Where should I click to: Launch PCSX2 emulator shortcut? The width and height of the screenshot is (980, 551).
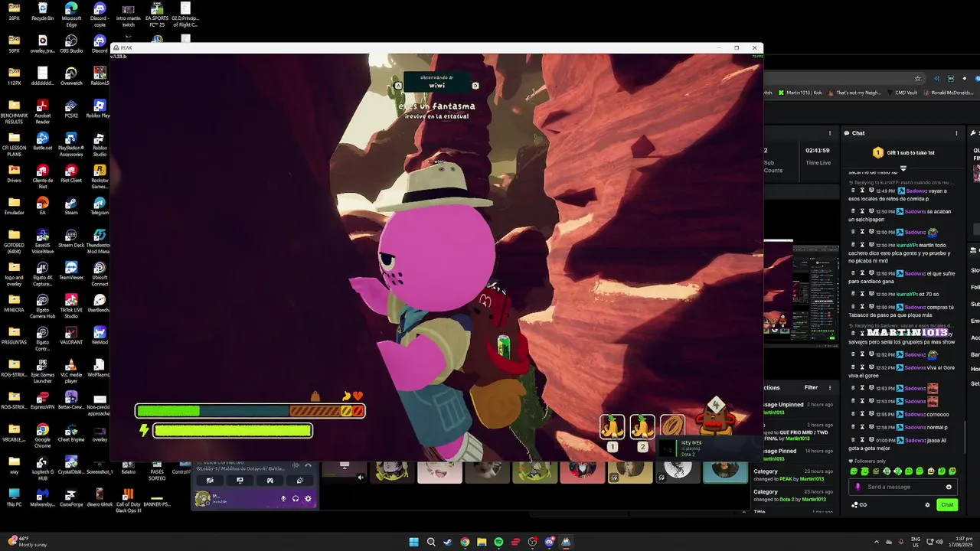point(71,109)
